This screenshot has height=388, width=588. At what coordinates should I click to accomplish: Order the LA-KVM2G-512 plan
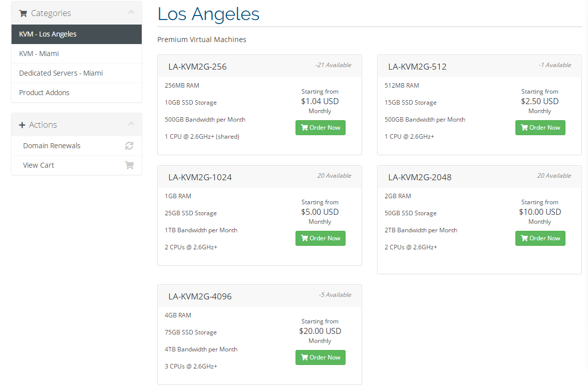(x=540, y=128)
